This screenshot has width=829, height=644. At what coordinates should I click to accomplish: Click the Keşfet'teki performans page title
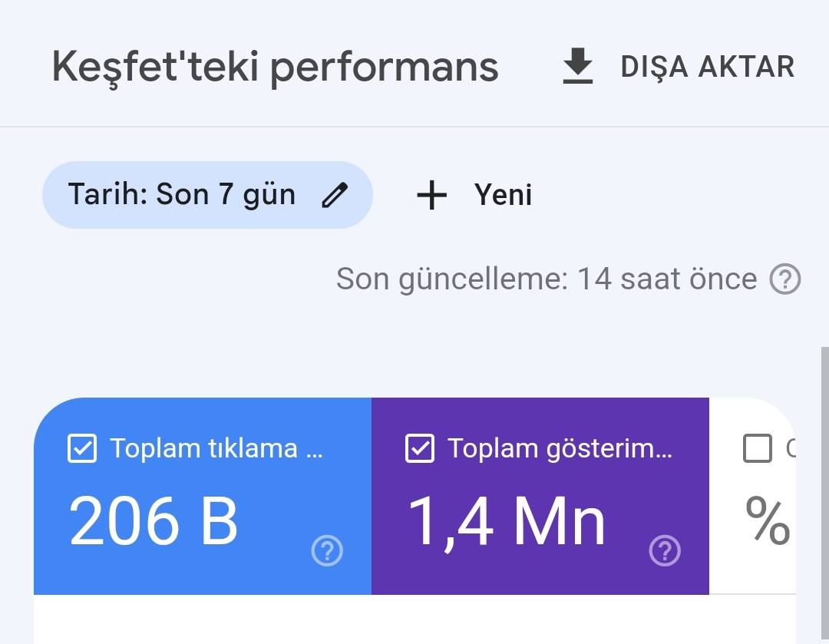click(x=275, y=67)
